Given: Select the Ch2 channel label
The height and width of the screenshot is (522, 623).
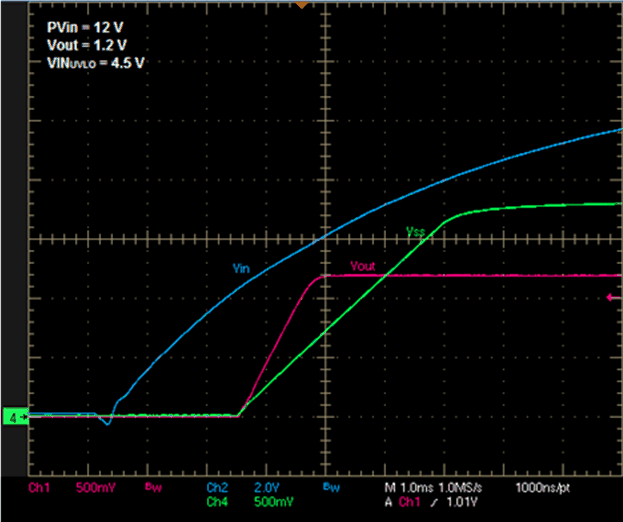Looking at the screenshot, I should (x=218, y=488).
